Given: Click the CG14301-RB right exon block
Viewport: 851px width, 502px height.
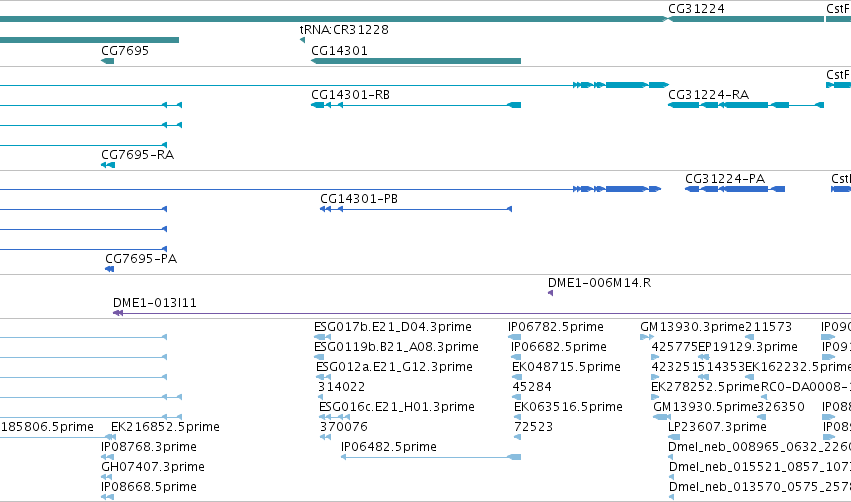Looking at the screenshot, I should coord(514,105).
